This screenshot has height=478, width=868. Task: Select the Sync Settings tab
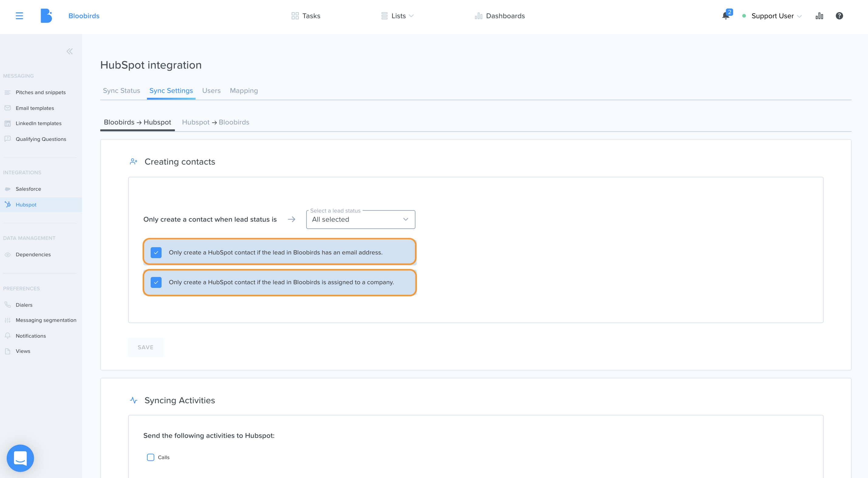(x=171, y=90)
